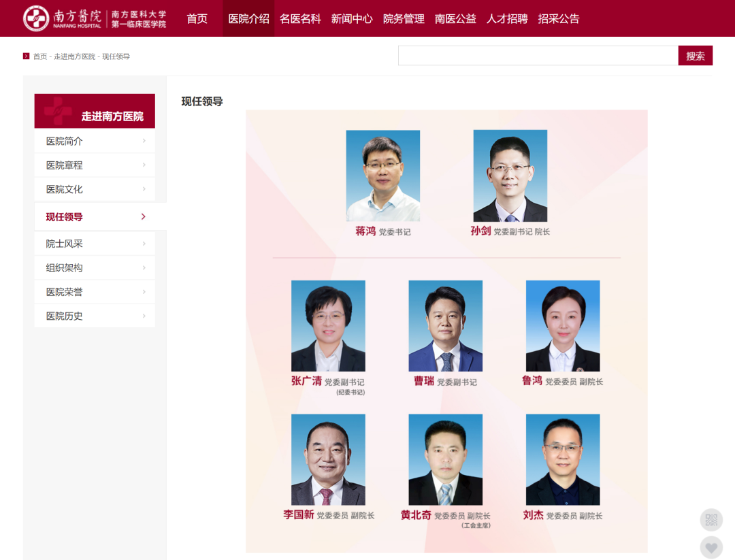The width and height of the screenshot is (735, 560).
Task: Click the red breadcrumb arrow icon
Action: tap(27, 56)
